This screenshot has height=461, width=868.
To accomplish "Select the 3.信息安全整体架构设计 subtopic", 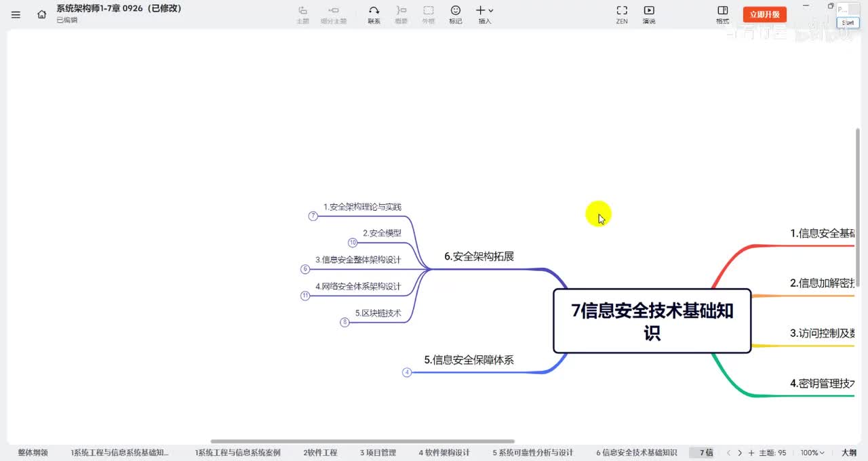I will click(x=358, y=260).
